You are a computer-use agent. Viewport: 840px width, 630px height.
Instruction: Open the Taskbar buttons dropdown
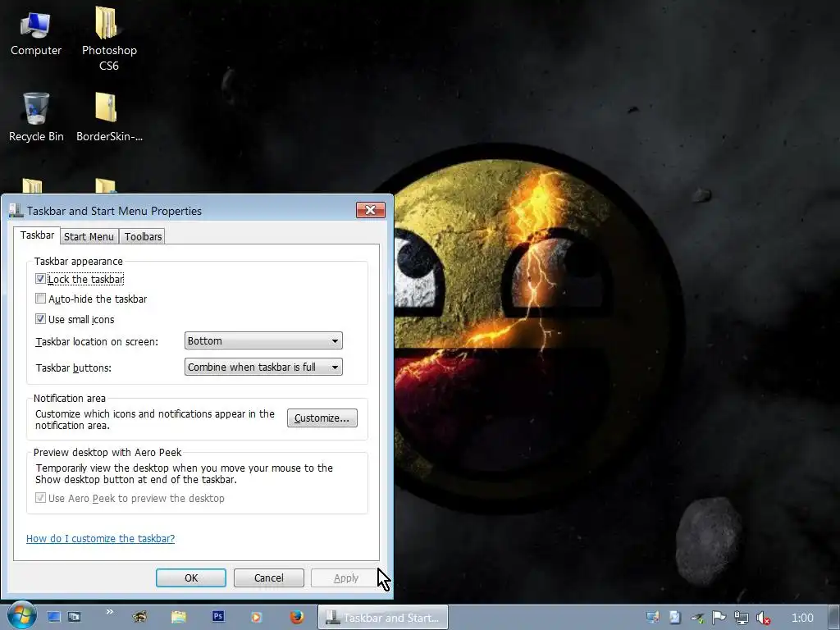click(x=263, y=367)
